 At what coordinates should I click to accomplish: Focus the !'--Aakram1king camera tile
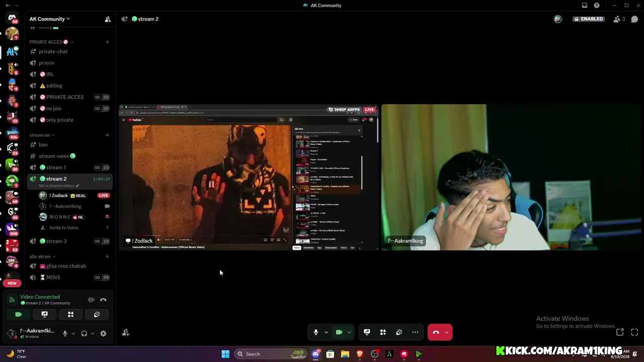click(x=512, y=177)
